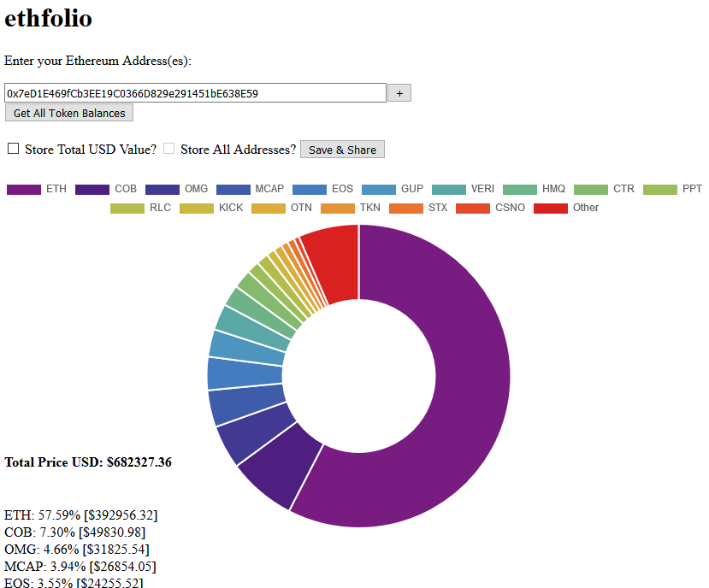Screen dimensions: 709x588
Task: Click Get All Token Balances button
Action: pyautogui.click(x=69, y=113)
